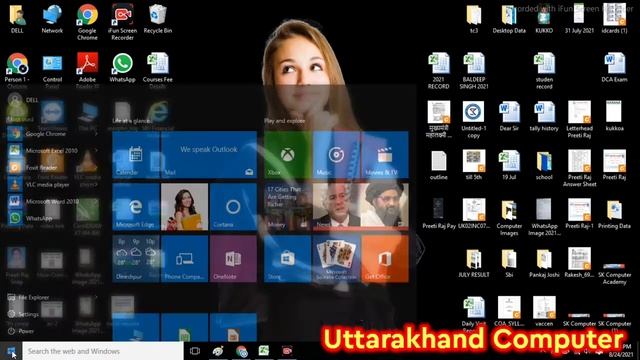Click the Windows Start button

(11, 351)
